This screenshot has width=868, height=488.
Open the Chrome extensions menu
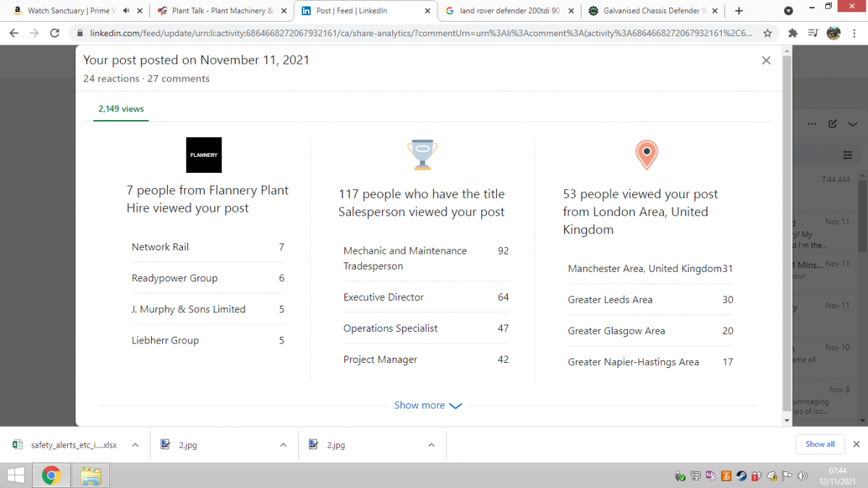(x=793, y=33)
